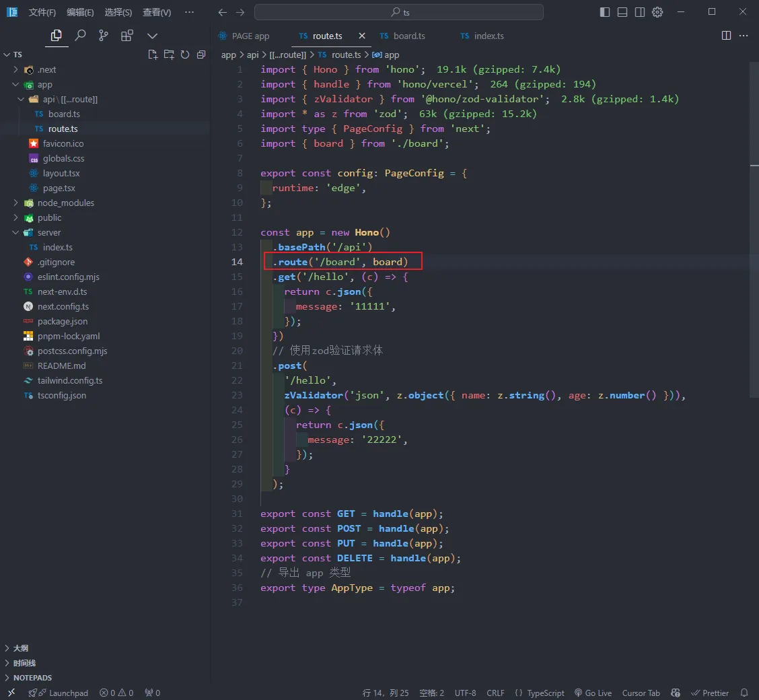Open the Extensions view icon
The image size is (759, 700).
point(126,36)
